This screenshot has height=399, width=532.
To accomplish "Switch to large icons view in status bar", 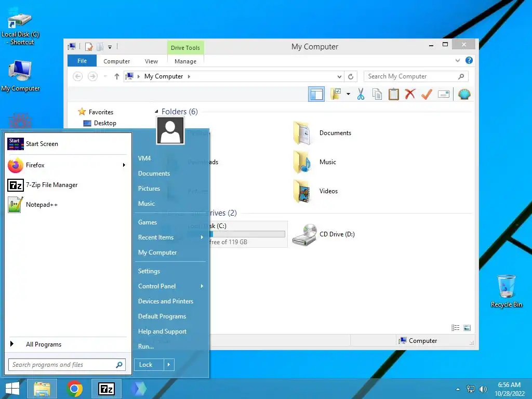I will tap(467, 328).
